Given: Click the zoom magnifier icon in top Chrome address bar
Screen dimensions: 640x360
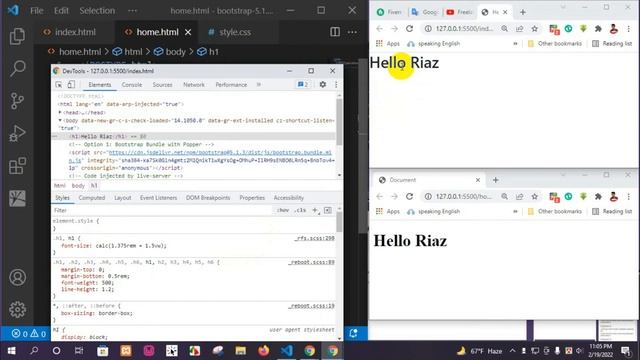Looking at the screenshot, I should coord(504,29).
